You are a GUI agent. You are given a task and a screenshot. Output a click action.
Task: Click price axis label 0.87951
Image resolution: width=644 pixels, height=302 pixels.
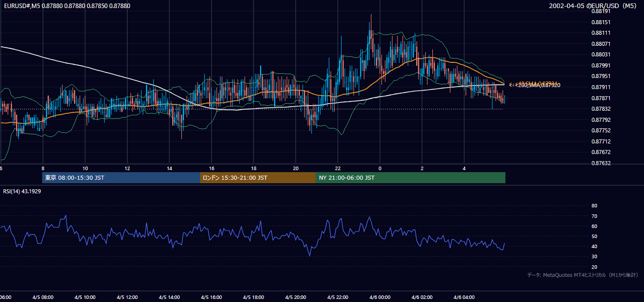pos(601,77)
